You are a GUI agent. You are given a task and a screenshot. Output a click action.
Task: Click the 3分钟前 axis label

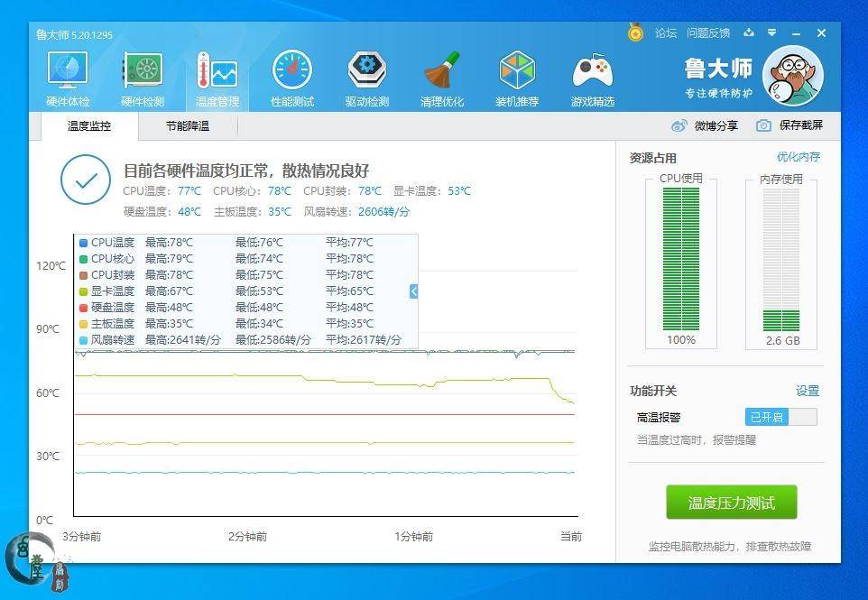(x=81, y=536)
